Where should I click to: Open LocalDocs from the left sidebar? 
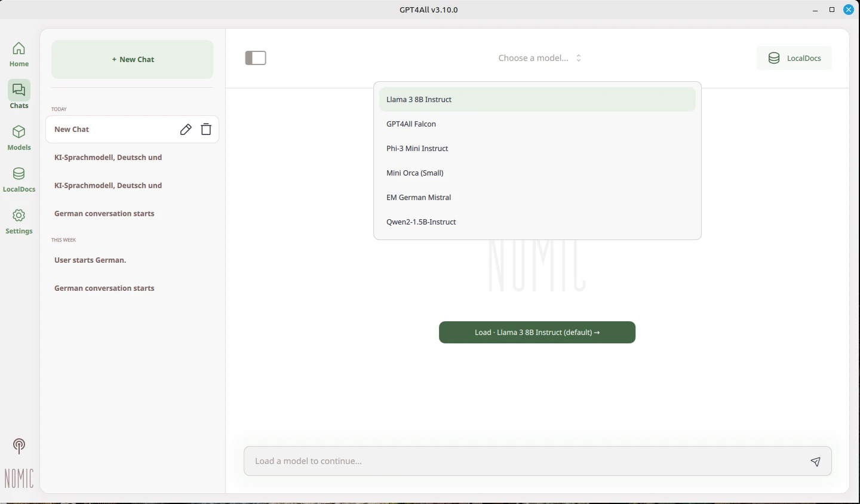[19, 180]
